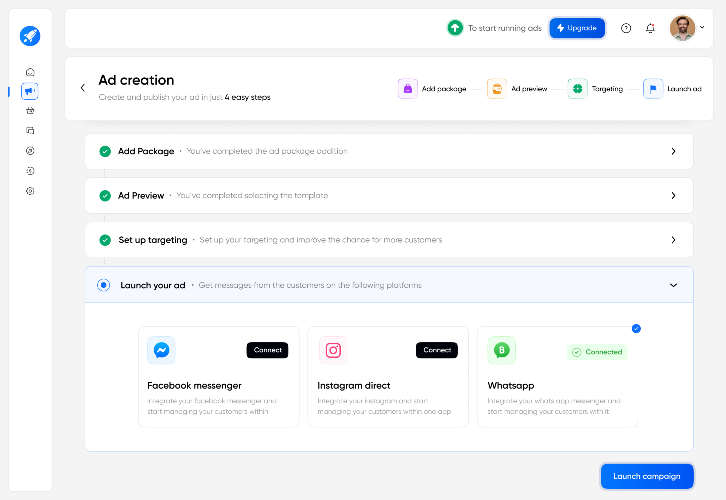Select the megaphone ads icon in sidebar
This screenshot has width=726, height=500.
click(30, 91)
